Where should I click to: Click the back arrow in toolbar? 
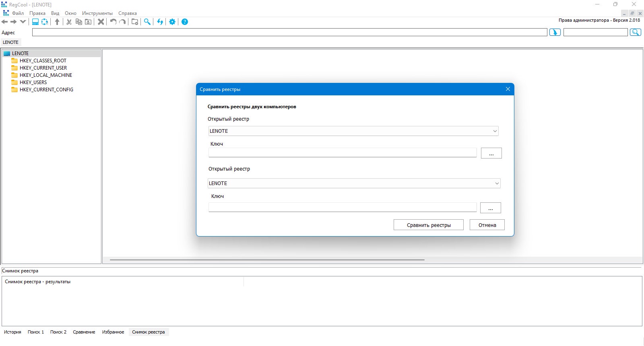point(5,22)
